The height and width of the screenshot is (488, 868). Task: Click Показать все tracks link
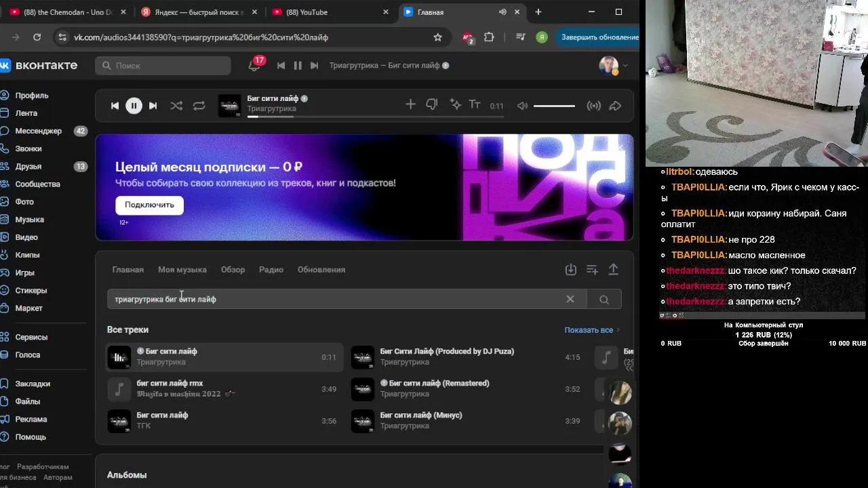pyautogui.click(x=592, y=330)
